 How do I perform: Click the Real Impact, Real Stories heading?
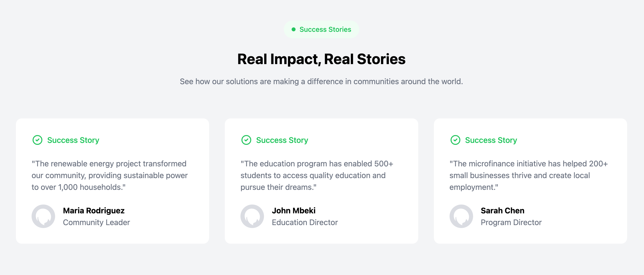[x=322, y=59]
